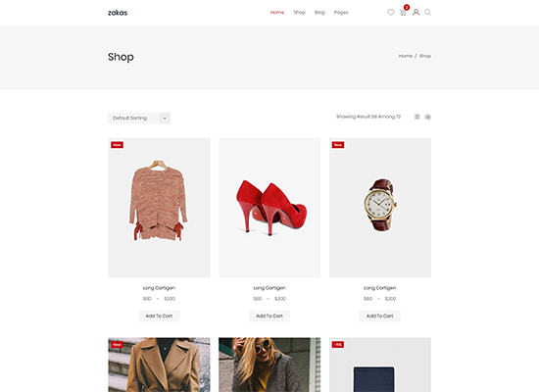
Task: Open the user account icon
Action: [416, 13]
